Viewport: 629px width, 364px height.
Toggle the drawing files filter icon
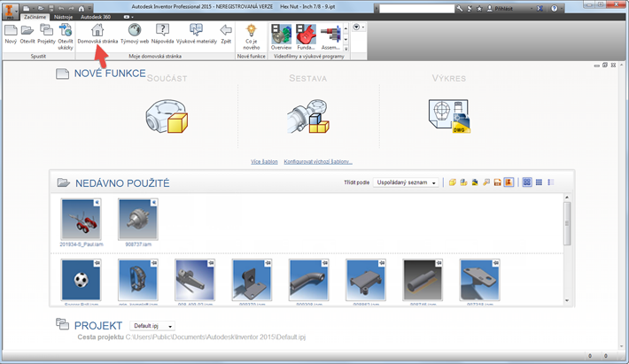[475, 182]
